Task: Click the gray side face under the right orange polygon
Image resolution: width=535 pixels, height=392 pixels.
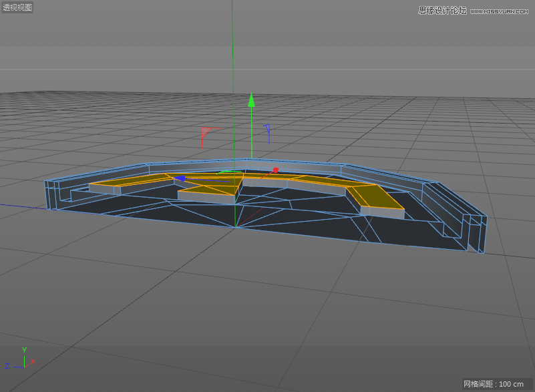Action: tap(383, 212)
